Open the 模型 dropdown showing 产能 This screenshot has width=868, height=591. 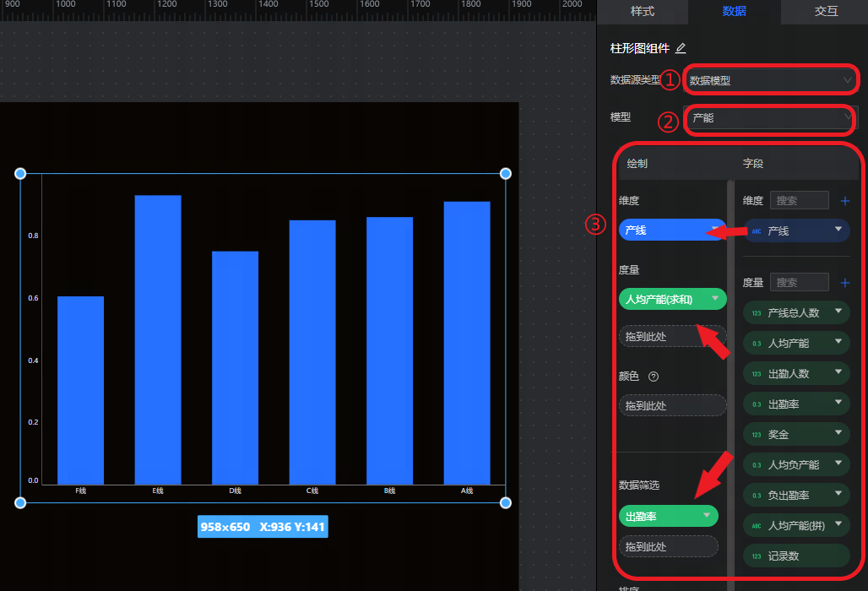coord(770,118)
